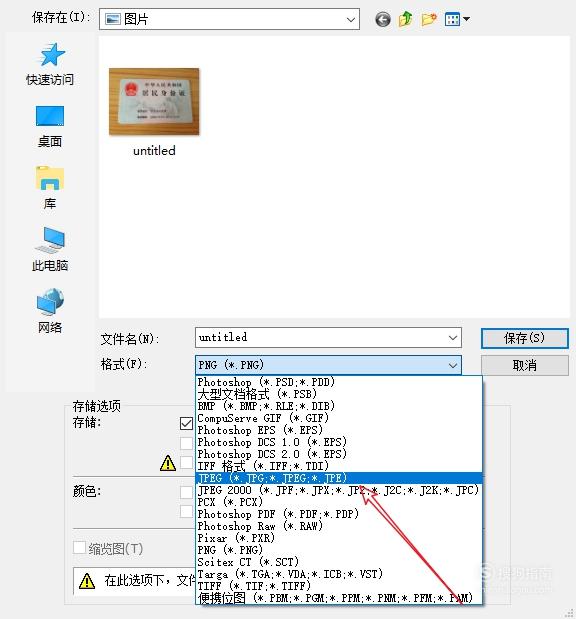Toggle the first 颜色 checkbox
The width and height of the screenshot is (576, 619).
coord(186,492)
